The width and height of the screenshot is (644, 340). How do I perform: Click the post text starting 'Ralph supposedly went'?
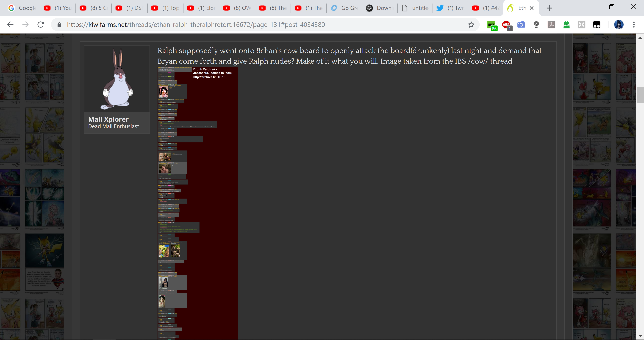pyautogui.click(x=350, y=56)
